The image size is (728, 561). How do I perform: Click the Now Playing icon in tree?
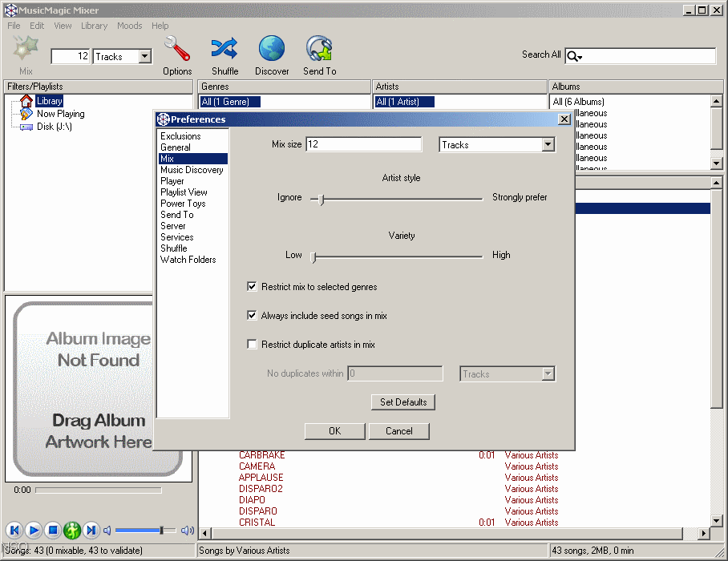click(26, 114)
